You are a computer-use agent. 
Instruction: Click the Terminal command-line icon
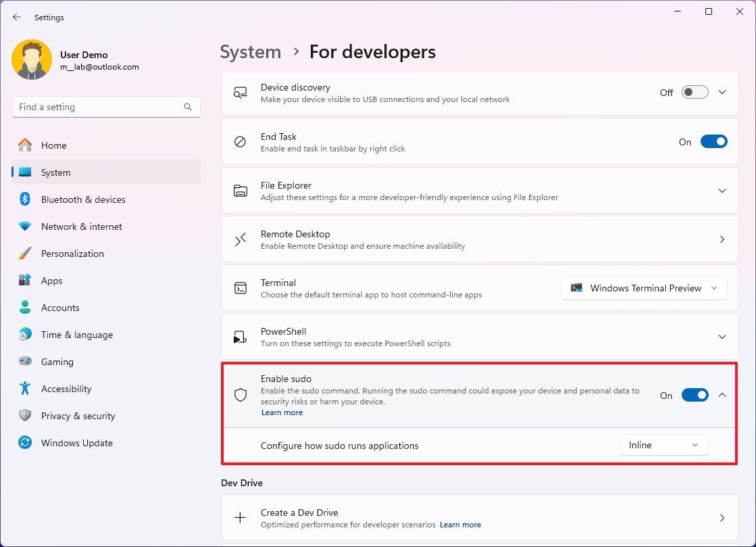pos(241,287)
